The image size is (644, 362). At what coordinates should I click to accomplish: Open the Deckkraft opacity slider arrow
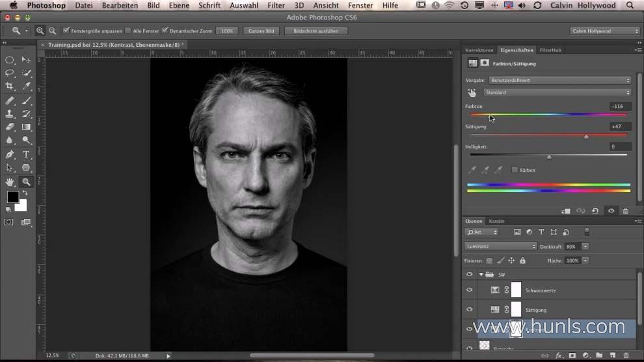coord(585,247)
